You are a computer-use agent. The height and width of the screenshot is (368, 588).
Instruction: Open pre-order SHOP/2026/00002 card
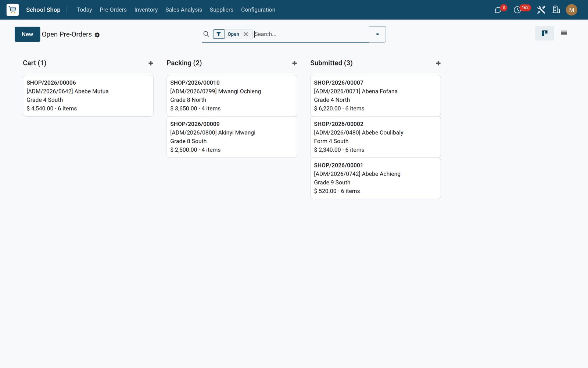click(376, 137)
